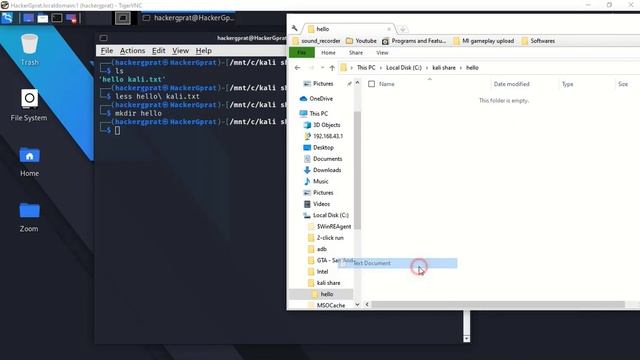Open the Trash desktop icon
The image size is (640, 360).
coord(29,50)
